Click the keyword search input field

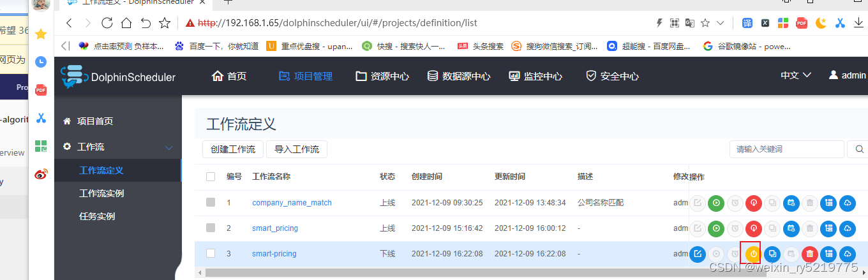click(x=787, y=149)
